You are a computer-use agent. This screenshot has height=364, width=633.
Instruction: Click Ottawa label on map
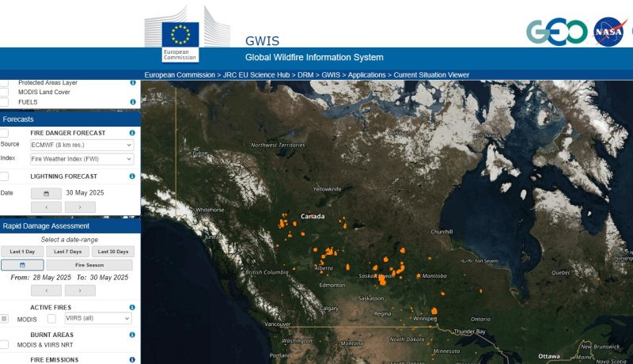pos(548,356)
